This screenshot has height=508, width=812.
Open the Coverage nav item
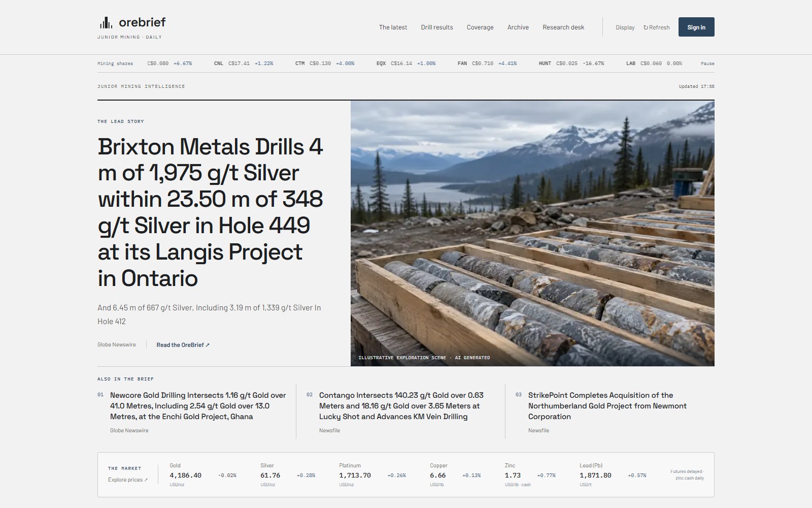[480, 27]
